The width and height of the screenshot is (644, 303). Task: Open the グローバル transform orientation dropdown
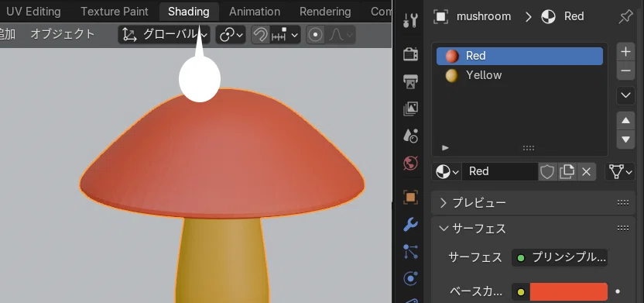(x=164, y=35)
